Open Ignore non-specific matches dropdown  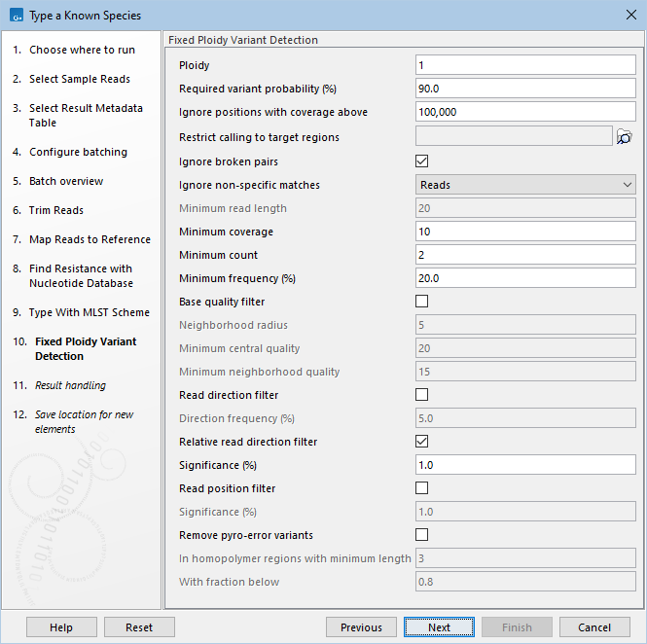[x=525, y=185]
